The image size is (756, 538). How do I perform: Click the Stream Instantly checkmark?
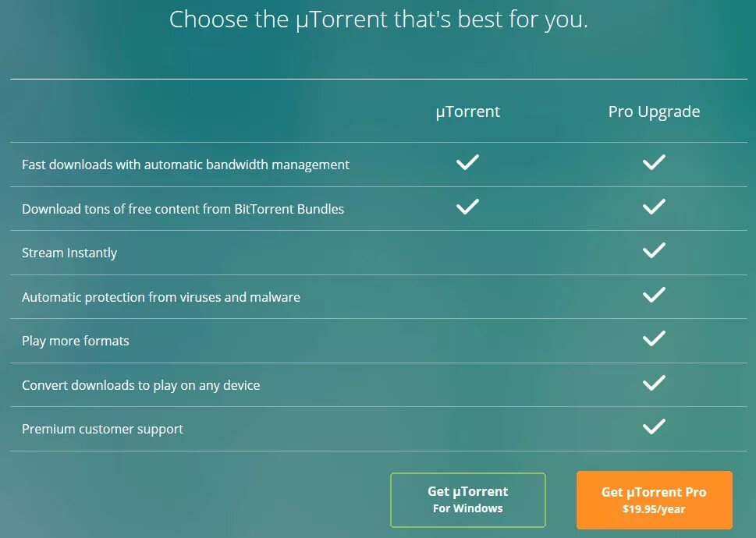654,251
